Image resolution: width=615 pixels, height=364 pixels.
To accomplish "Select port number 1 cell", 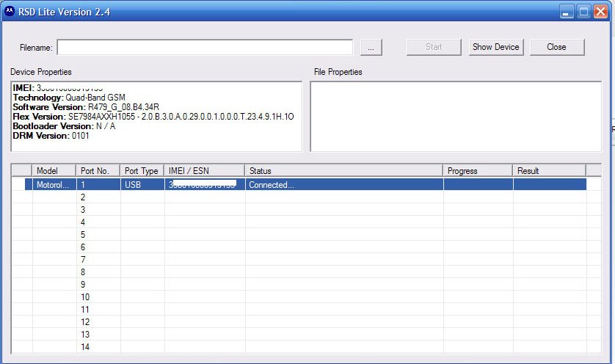I will (x=98, y=185).
